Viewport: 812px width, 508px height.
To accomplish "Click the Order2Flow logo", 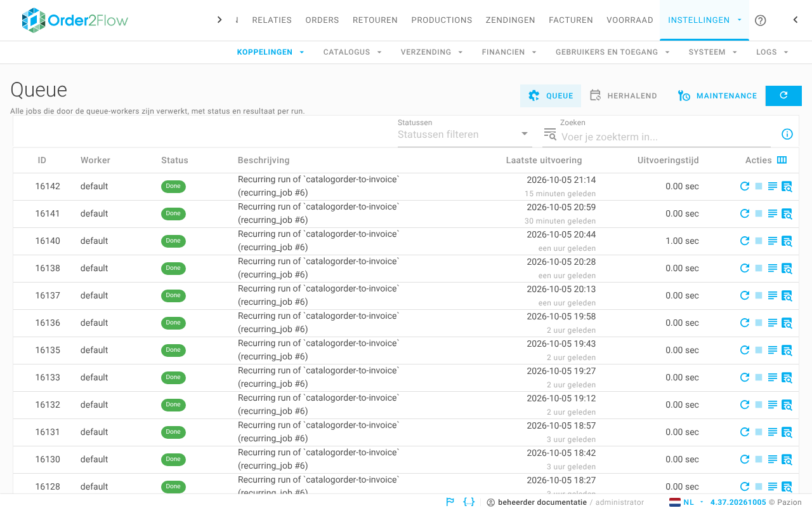I will tap(75, 20).
